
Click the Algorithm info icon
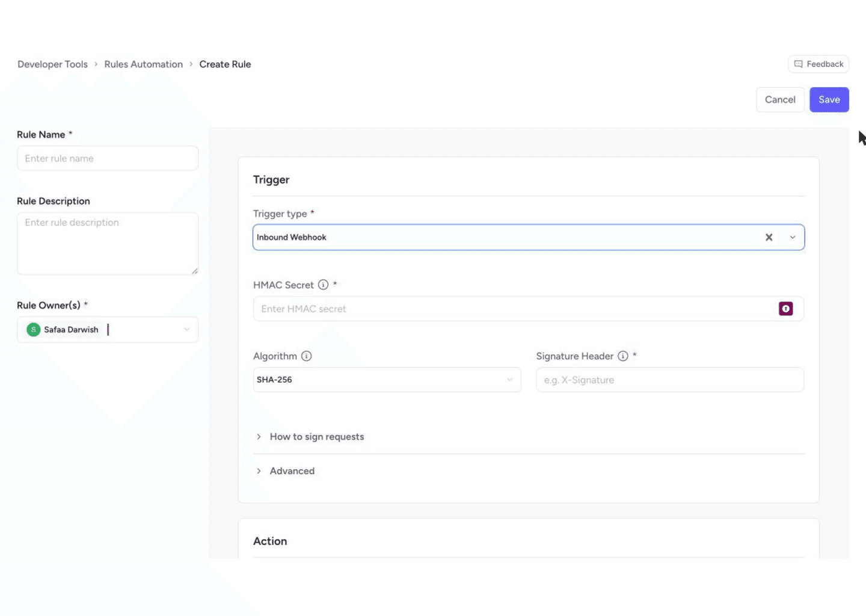[x=306, y=356]
